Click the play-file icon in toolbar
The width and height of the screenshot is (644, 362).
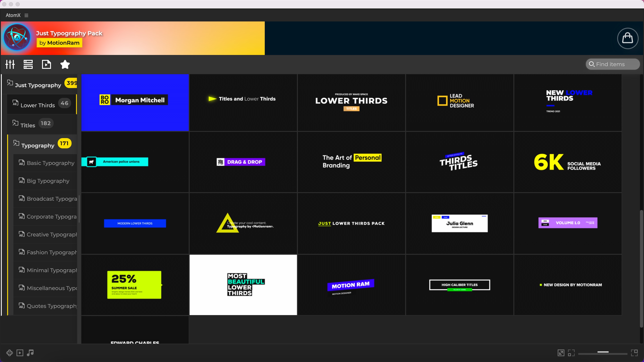pos(46,64)
